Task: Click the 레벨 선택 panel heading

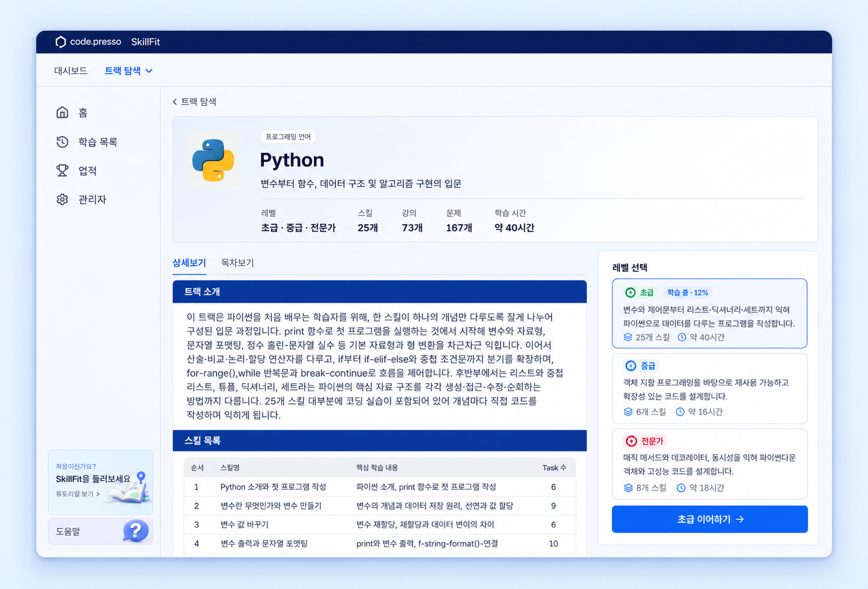Action: coord(630,267)
